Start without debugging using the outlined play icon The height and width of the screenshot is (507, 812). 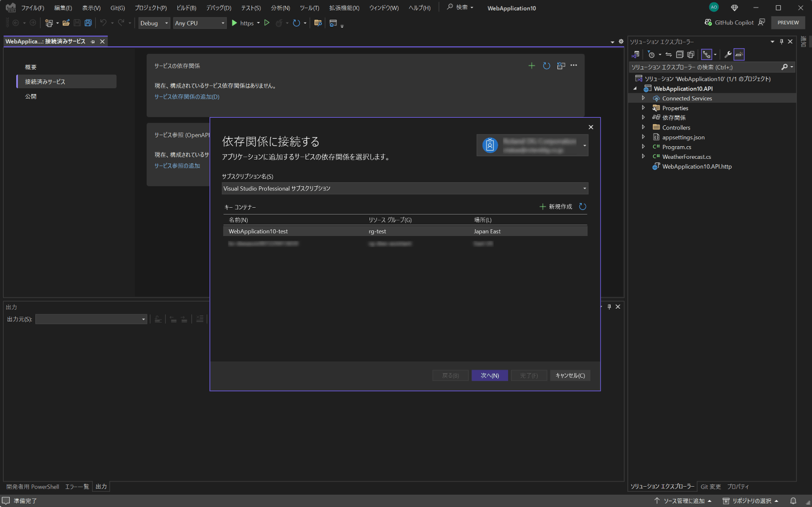[267, 23]
